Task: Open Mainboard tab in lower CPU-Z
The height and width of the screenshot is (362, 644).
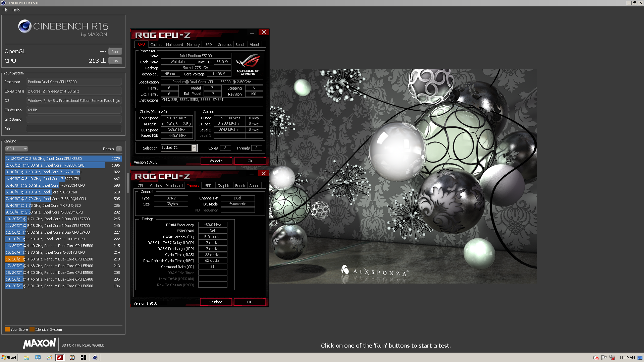Action: tap(174, 186)
